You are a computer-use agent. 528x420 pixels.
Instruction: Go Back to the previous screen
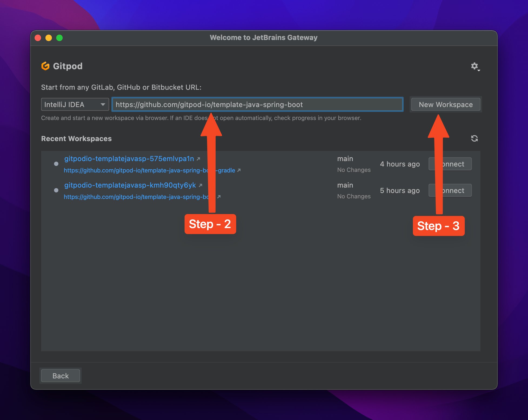tap(61, 376)
